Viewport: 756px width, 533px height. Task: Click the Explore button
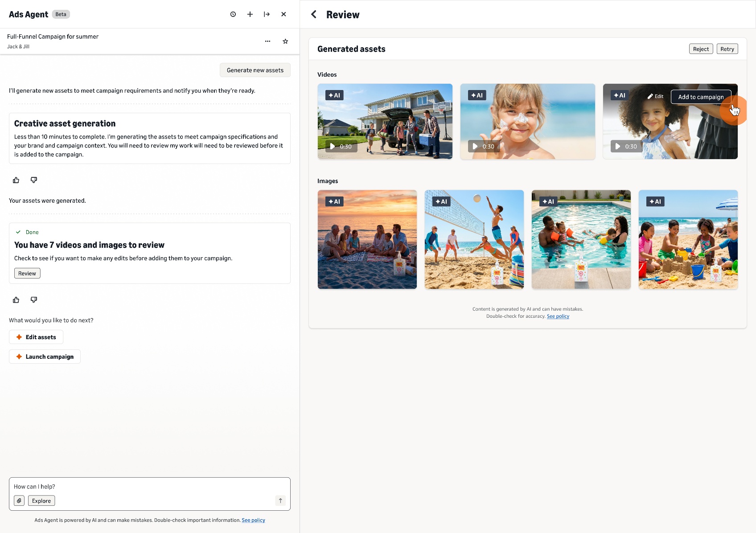pos(41,501)
